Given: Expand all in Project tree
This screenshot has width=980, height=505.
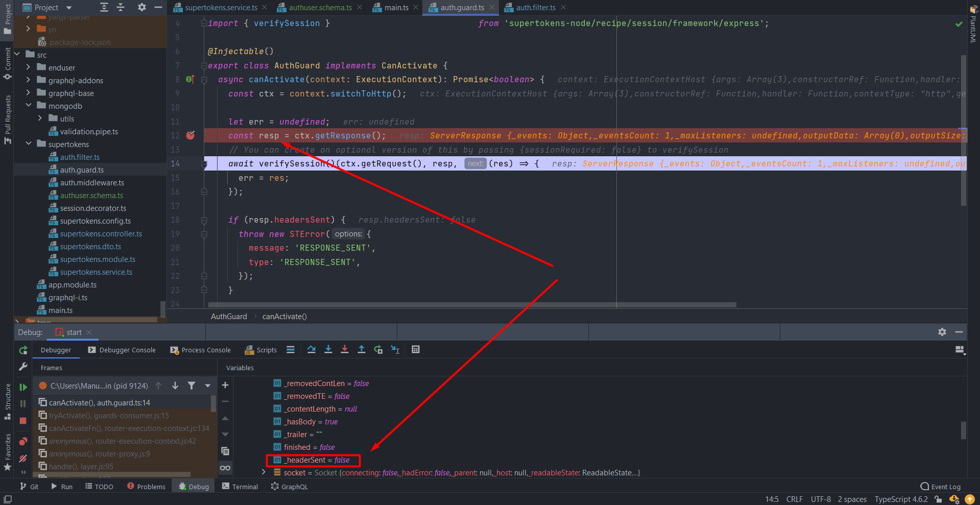Looking at the screenshot, I should tap(104, 7).
